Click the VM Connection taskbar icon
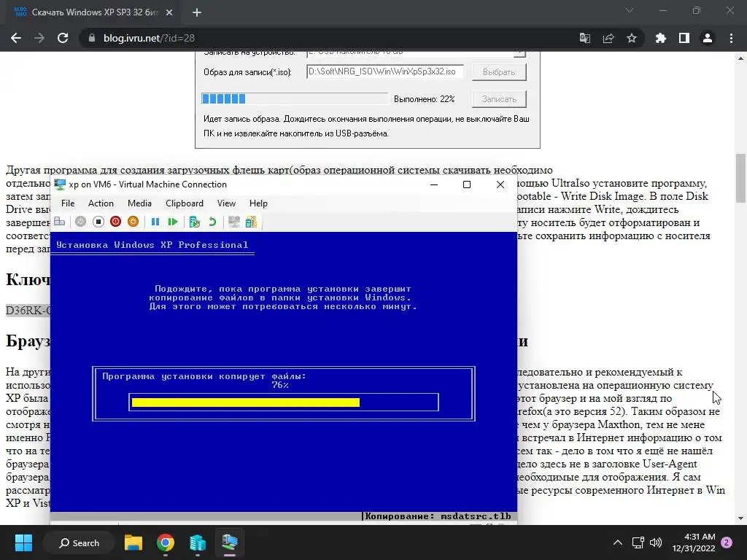This screenshot has width=747, height=560. click(229, 542)
